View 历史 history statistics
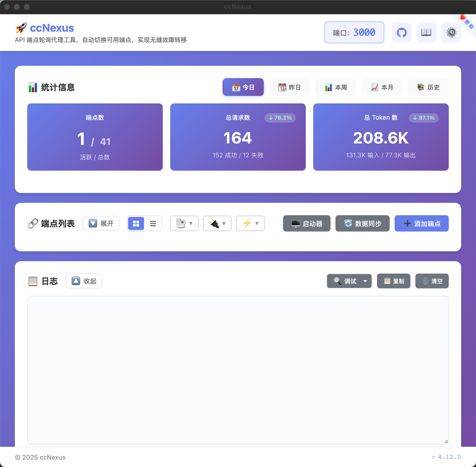The width and height of the screenshot is (476, 467). click(x=428, y=87)
